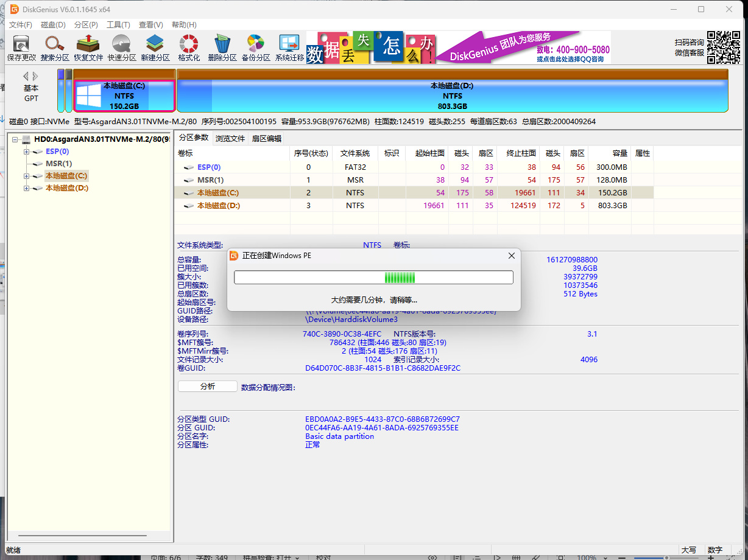748x560 pixels.
Task: Click the 大写 caps lock status indicator
Action: [x=689, y=550]
